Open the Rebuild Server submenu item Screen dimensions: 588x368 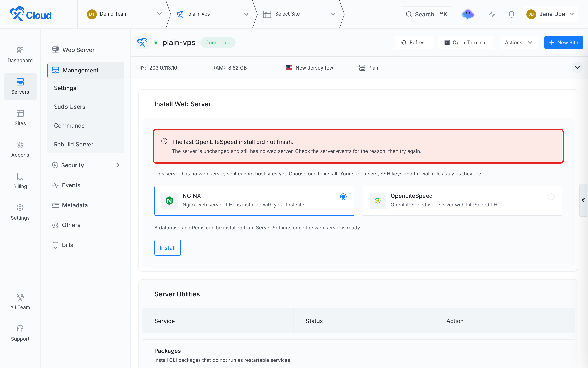(86, 144)
